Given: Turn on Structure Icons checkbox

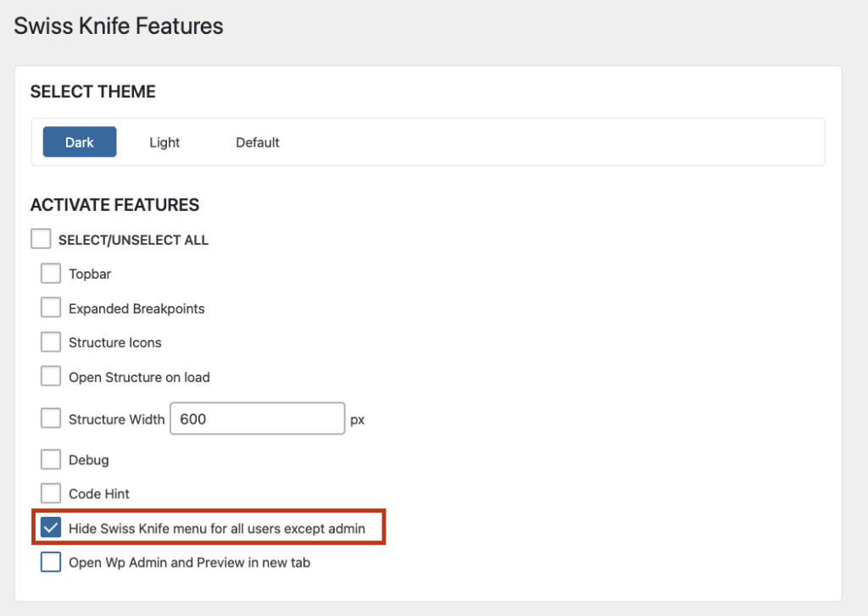Looking at the screenshot, I should [x=51, y=342].
